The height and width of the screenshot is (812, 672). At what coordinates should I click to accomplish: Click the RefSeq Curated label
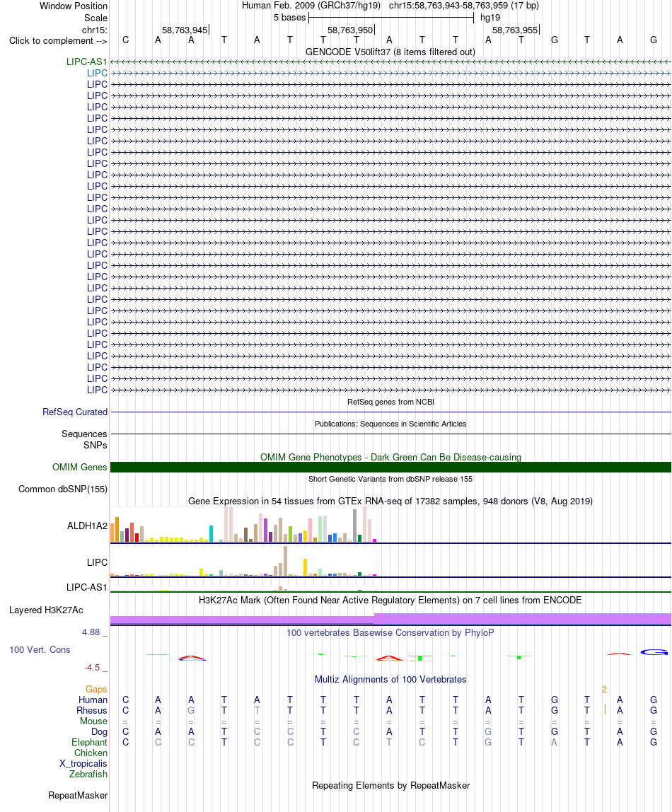pyautogui.click(x=75, y=412)
